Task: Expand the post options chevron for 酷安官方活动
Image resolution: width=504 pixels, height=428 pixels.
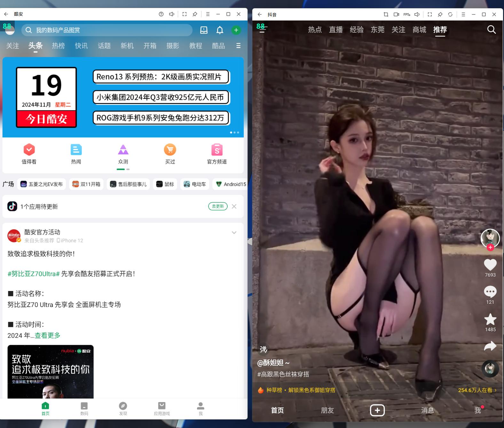Action: coord(234,233)
